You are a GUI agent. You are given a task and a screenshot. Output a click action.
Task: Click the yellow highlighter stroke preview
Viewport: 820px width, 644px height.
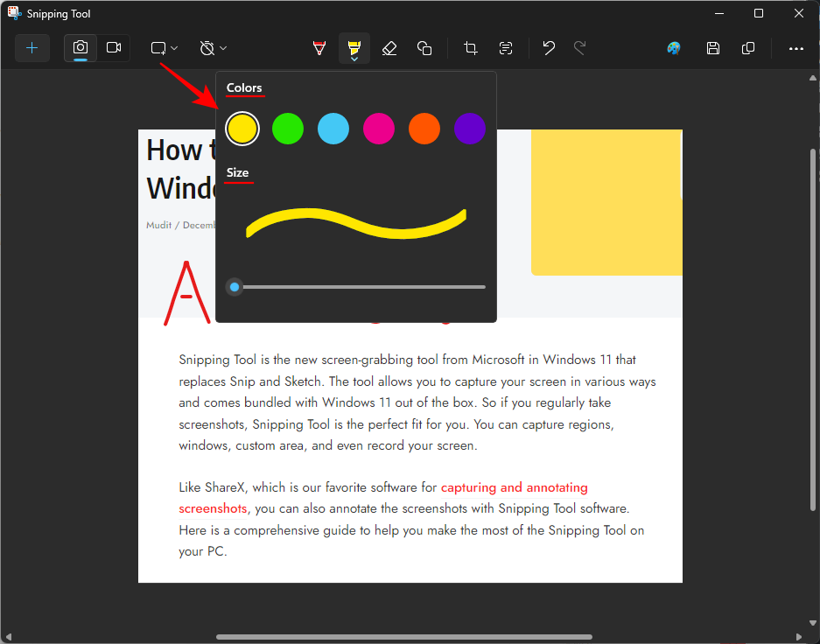pos(356,223)
